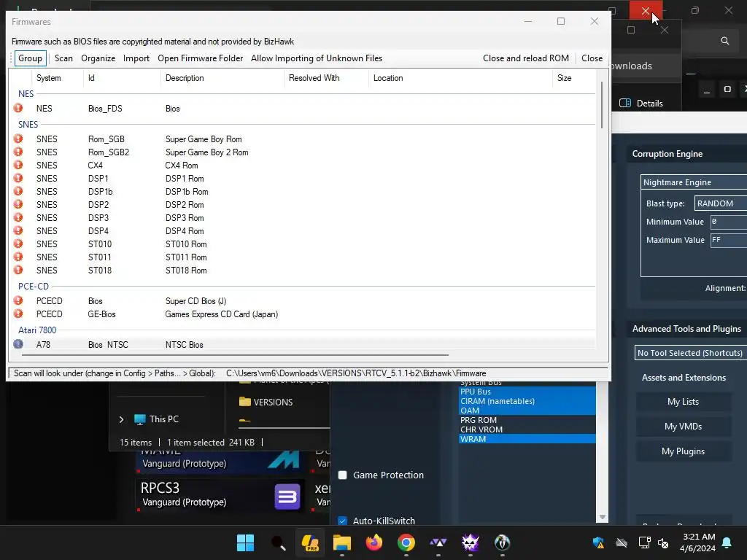Select CHR VROM memory domain
Image resolution: width=747 pixels, height=560 pixels.
[x=527, y=429]
